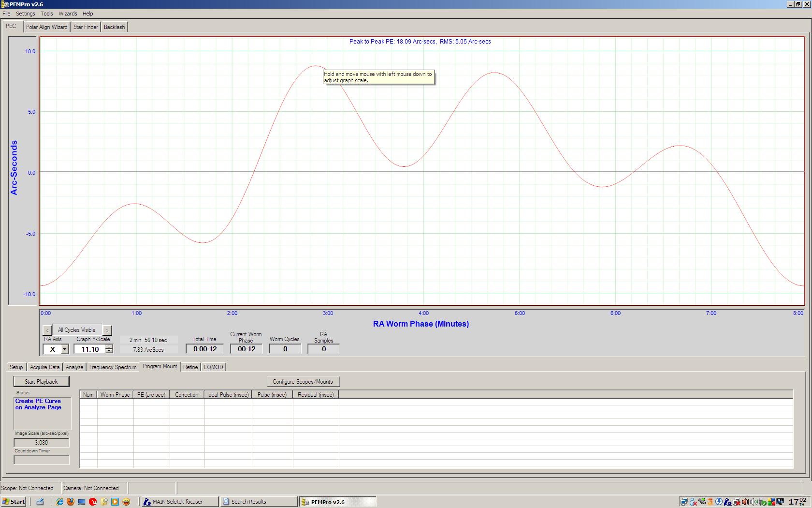The image size is (812, 508).
Task: Switch to the Backlash tab
Action: click(x=114, y=27)
